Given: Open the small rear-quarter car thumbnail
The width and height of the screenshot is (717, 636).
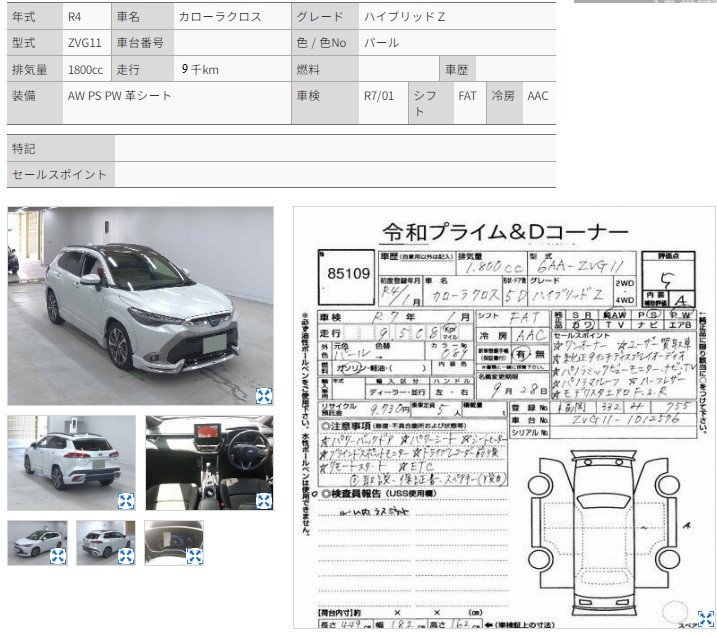Looking at the screenshot, I should [x=106, y=543].
